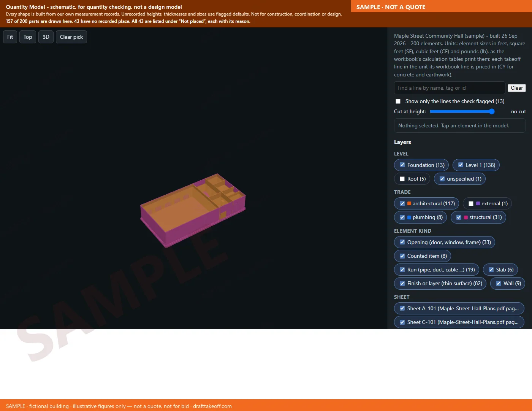Toggle architectural (117) trade layer
Screen dimensions: 532x411
click(x=427, y=203)
